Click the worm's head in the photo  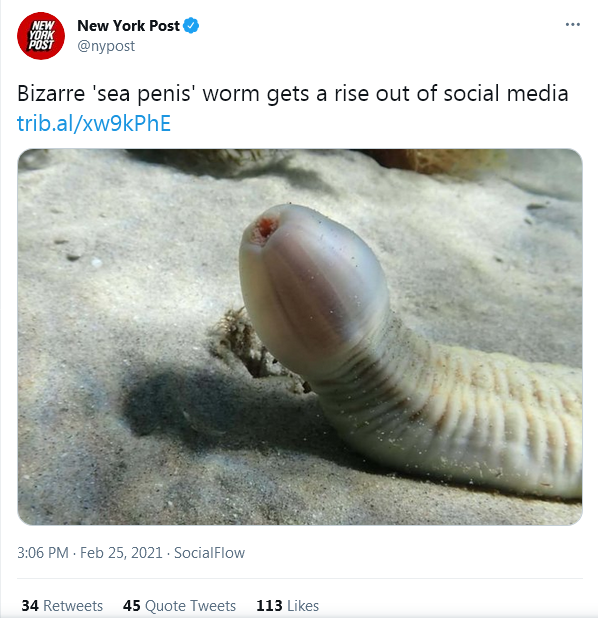coord(311,284)
